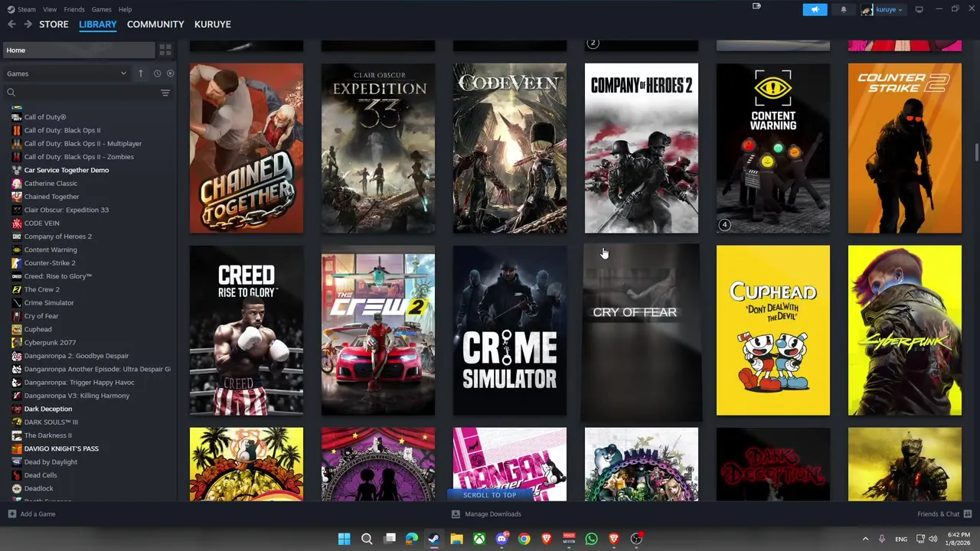Screen dimensions: 980x551
Task: Open the collections grid view icon
Action: [165, 51]
